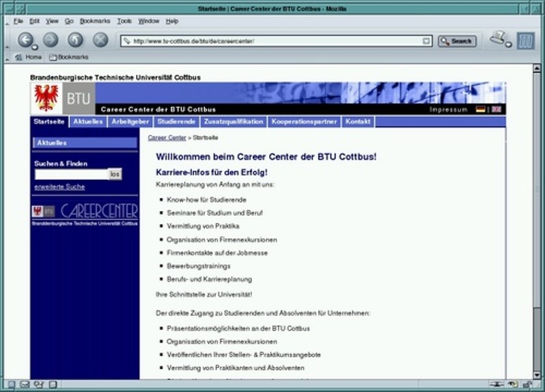Click the 'Firmenkontakte auf der Jobmesse' list item
Image resolution: width=545 pixels, height=392 pixels.
pyautogui.click(x=217, y=253)
